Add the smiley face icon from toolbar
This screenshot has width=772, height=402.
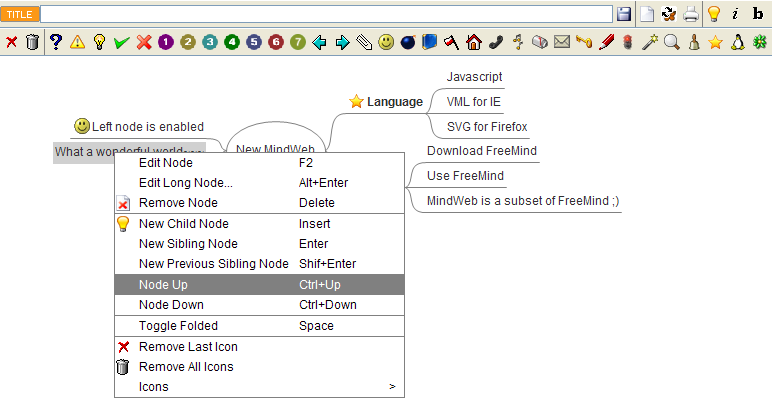[x=386, y=42]
